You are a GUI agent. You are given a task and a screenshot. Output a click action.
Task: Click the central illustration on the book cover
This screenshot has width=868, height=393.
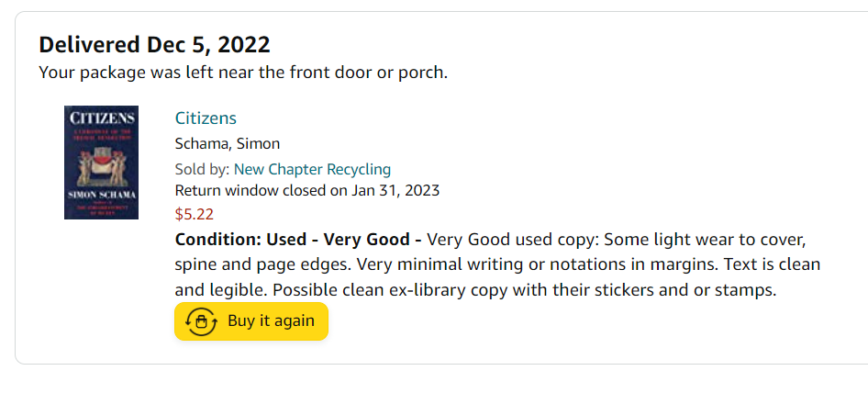click(x=101, y=165)
